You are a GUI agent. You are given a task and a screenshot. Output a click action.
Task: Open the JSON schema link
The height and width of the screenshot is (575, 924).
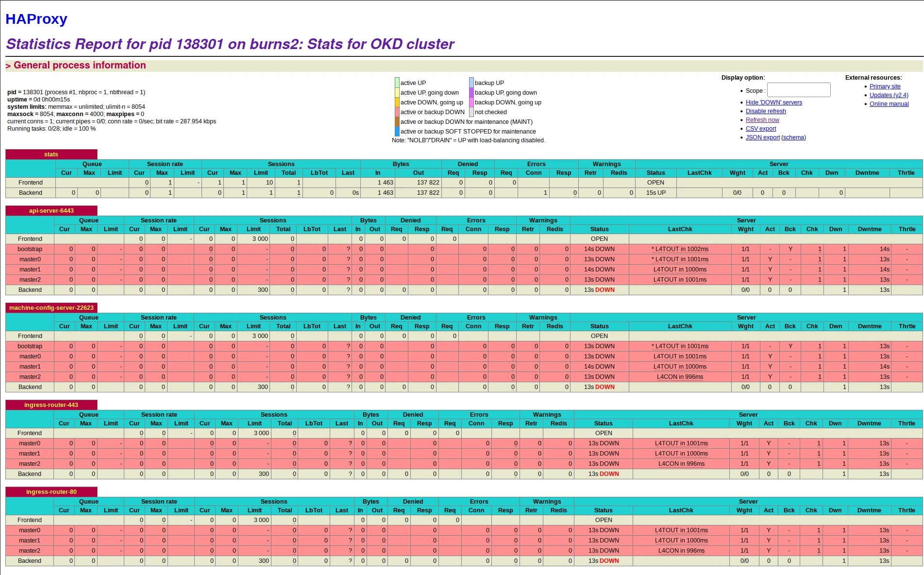pos(793,137)
